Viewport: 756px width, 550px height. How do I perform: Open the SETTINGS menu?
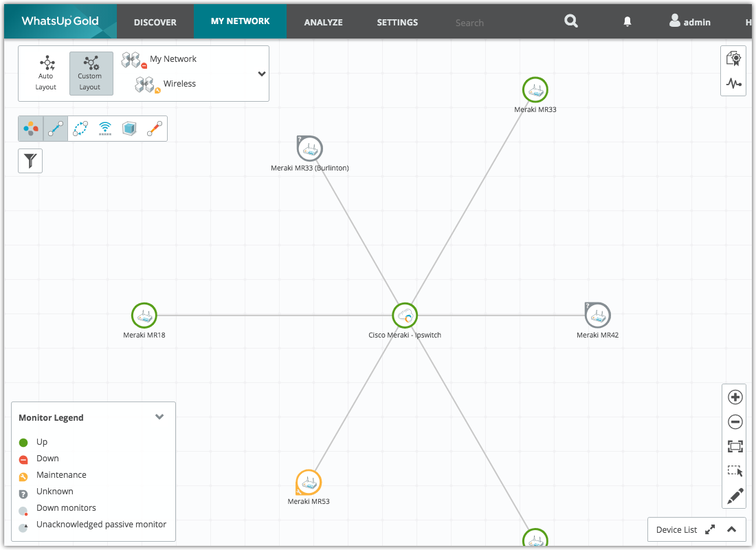pos(397,22)
